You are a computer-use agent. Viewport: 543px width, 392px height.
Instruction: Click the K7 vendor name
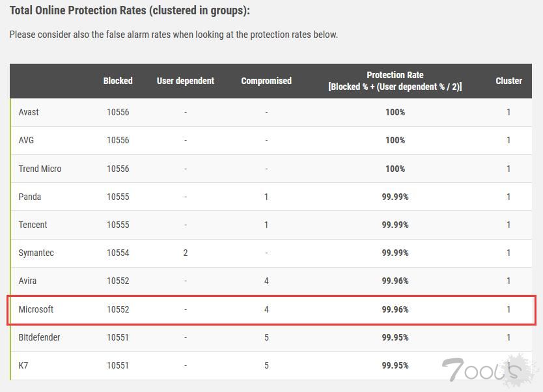click(x=23, y=365)
